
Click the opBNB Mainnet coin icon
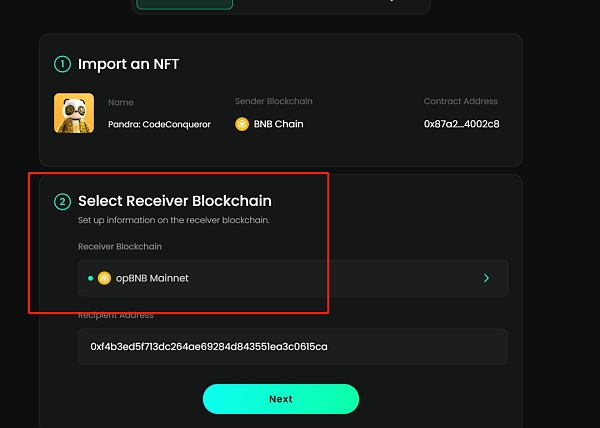pos(104,278)
